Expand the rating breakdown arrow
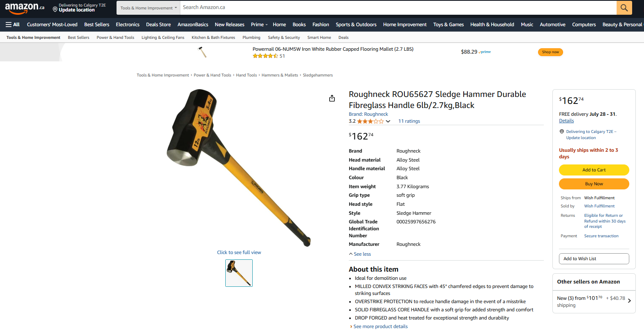Screen dimensions: 644x333 coord(388,122)
